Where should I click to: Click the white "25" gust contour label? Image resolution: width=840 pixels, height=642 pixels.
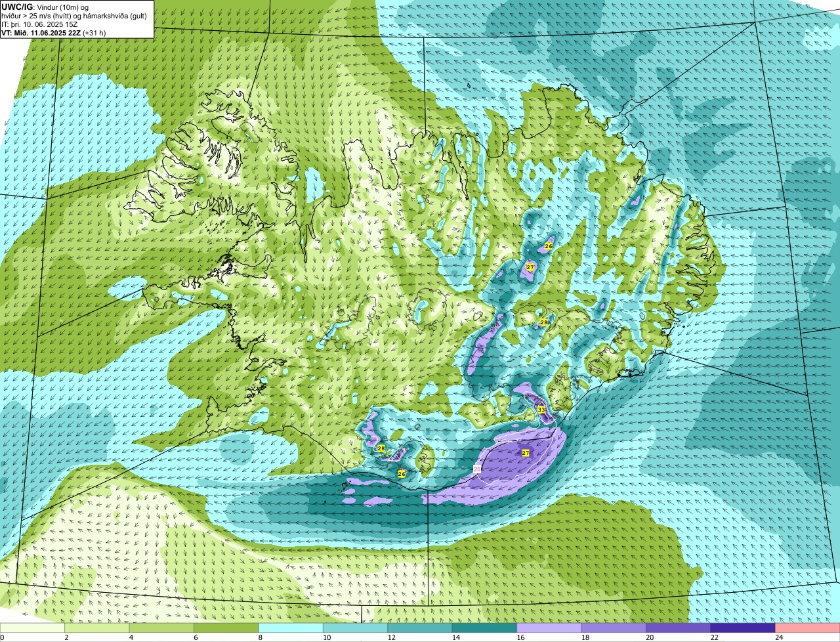477,468
